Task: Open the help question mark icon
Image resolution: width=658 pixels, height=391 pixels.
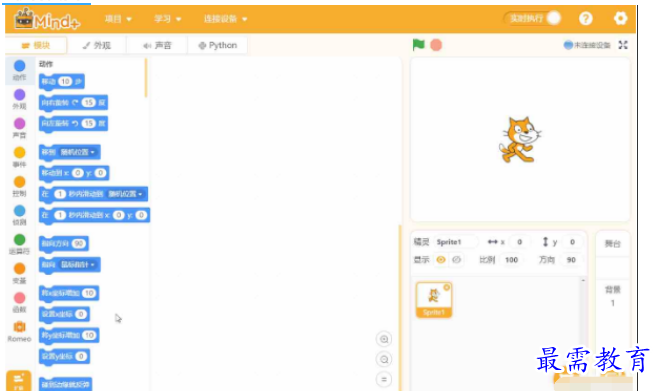Action: pos(586,18)
